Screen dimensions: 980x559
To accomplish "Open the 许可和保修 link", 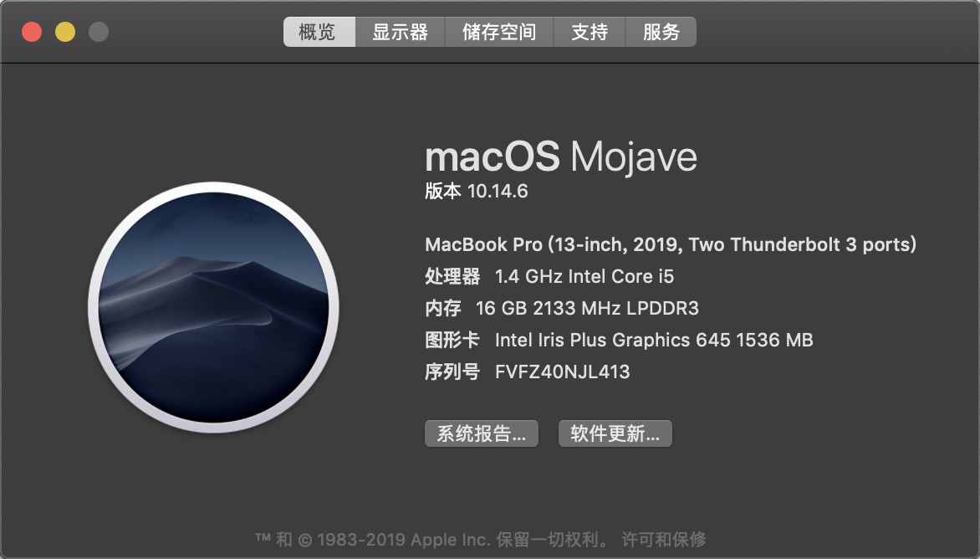I will tap(664, 539).
